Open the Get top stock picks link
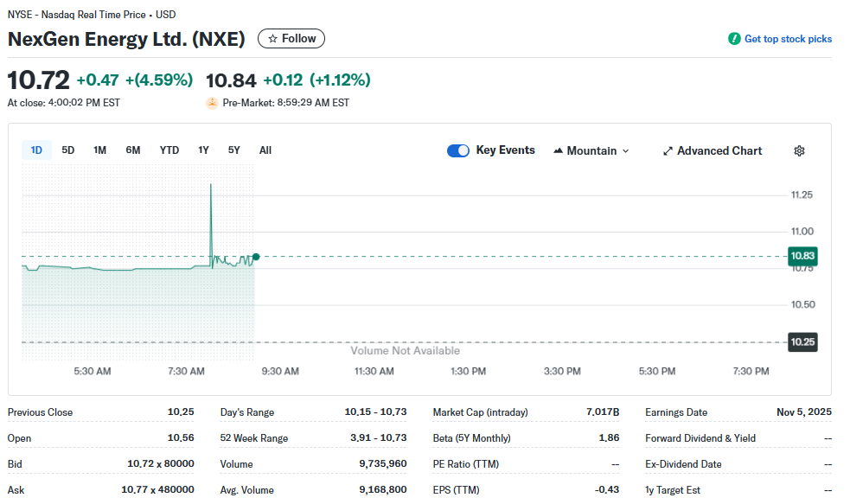The width and height of the screenshot is (850, 504). coord(788,39)
